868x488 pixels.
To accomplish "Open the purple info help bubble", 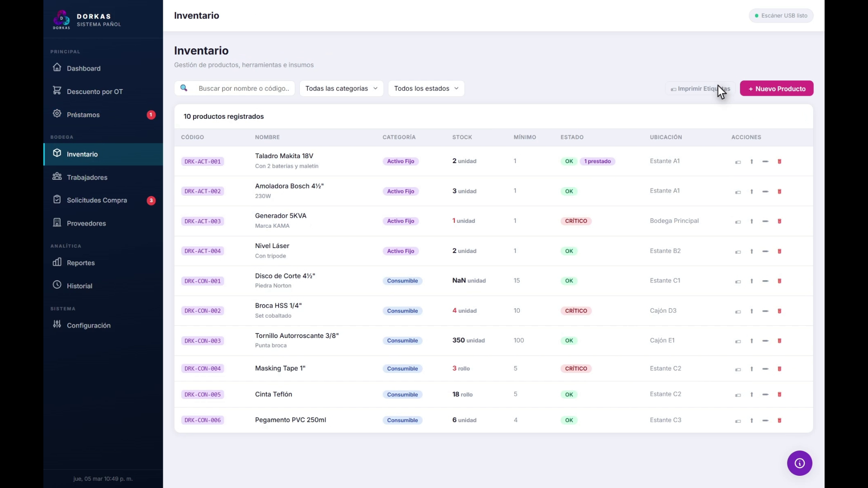I will pyautogui.click(x=799, y=463).
